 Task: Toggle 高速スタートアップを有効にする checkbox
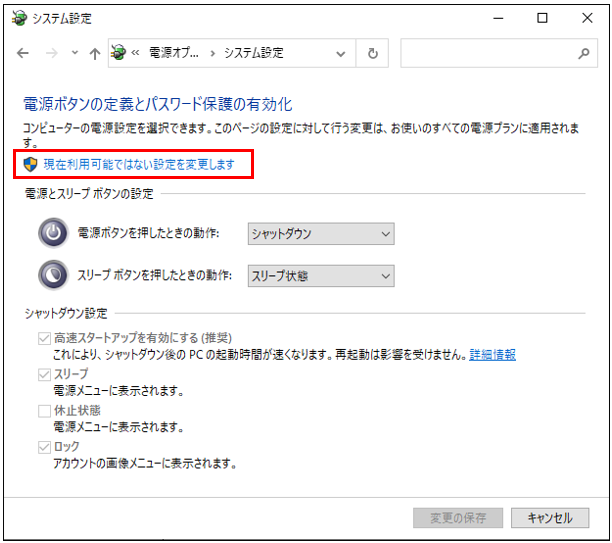(x=44, y=338)
